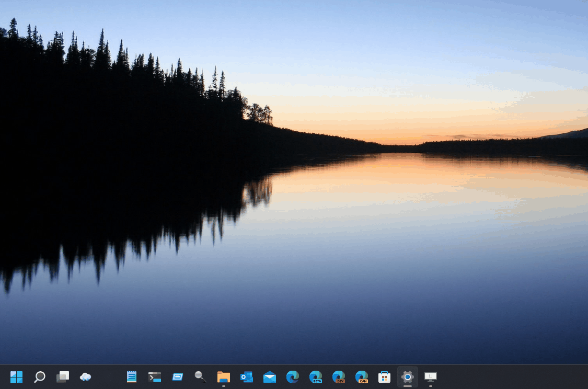The height and width of the screenshot is (389, 588).
Task: Launch Microsoft Outlook
Action: click(x=246, y=376)
